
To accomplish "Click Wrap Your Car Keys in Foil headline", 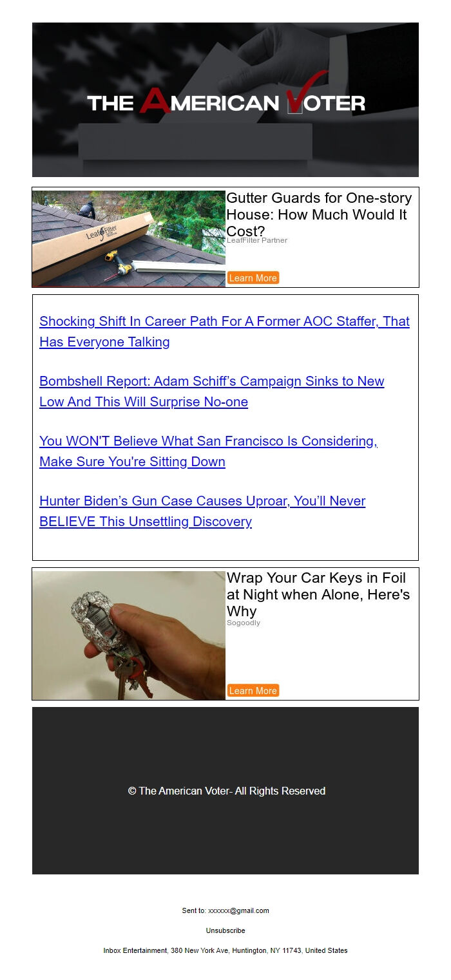I will pos(318,594).
